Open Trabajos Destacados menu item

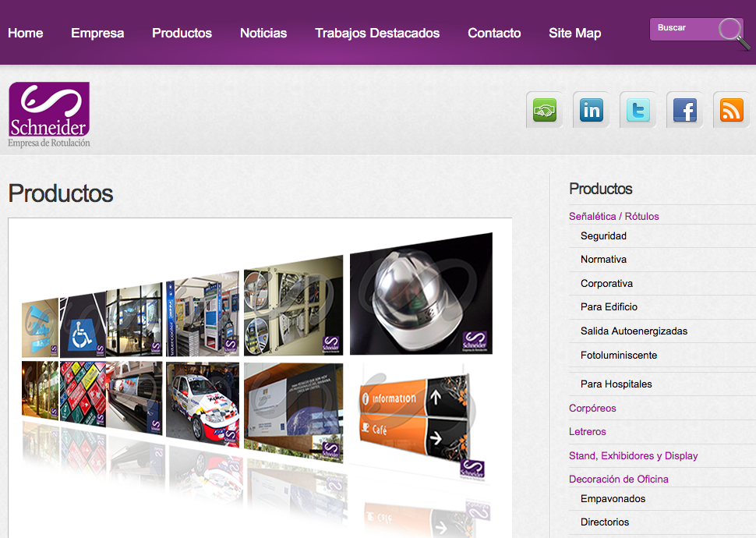point(377,33)
